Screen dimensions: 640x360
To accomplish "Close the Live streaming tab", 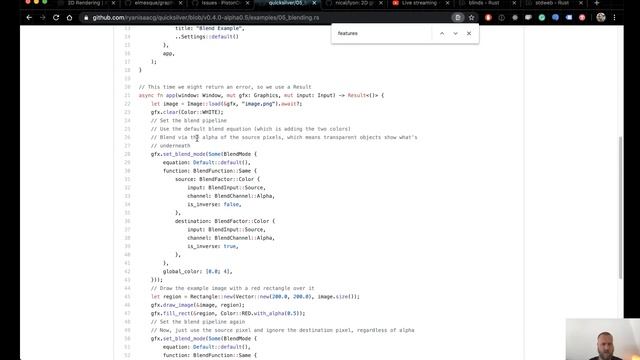I will click(x=448, y=3).
